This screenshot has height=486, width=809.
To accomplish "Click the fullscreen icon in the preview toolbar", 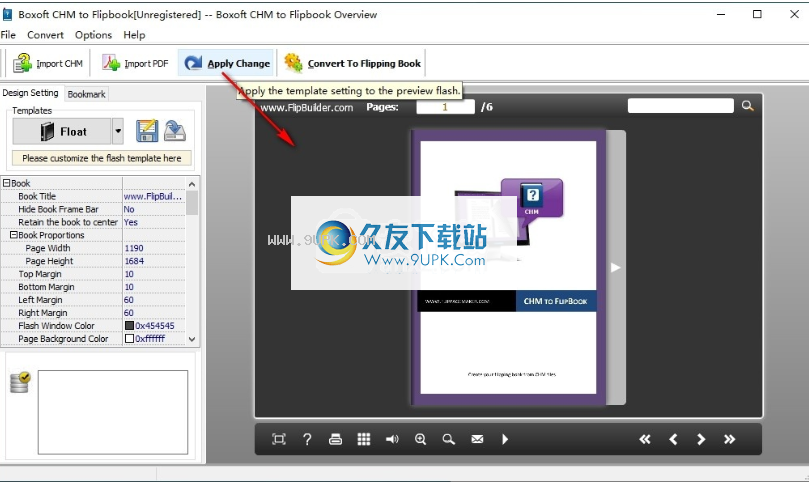I will pos(279,439).
